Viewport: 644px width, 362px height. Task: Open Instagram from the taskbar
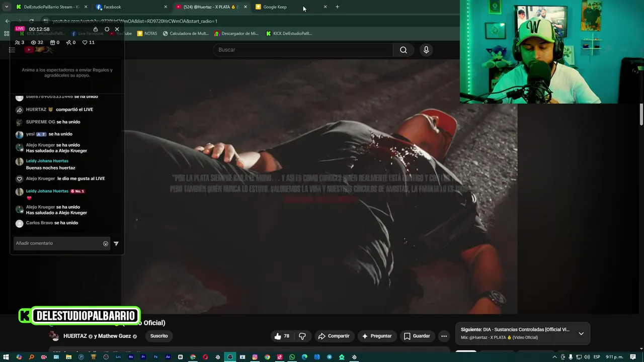(x=255, y=357)
